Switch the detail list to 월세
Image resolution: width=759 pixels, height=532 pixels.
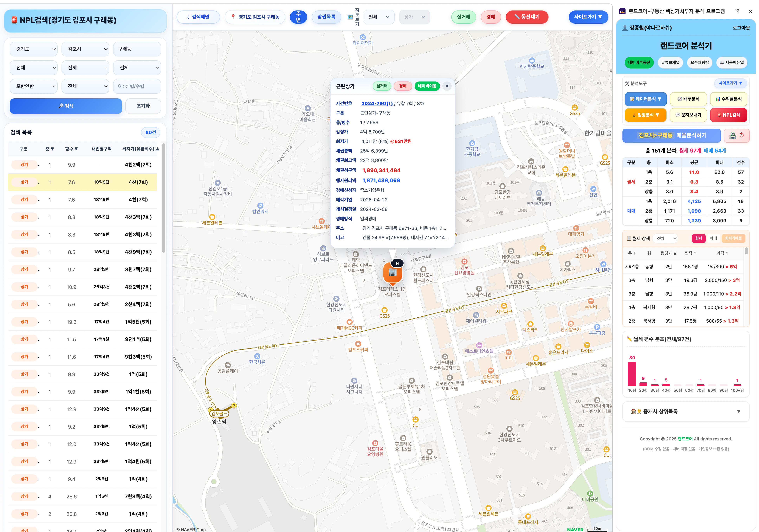click(698, 238)
